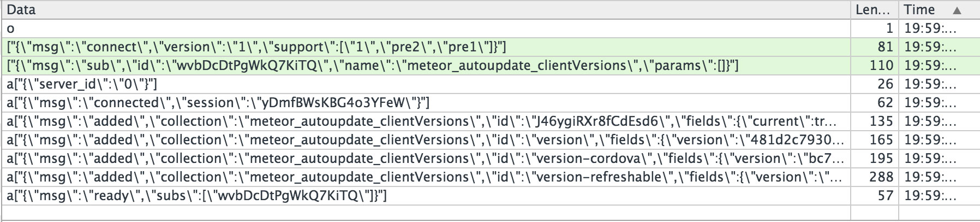Sort by the Length column header
980x222 pixels.
point(875,10)
